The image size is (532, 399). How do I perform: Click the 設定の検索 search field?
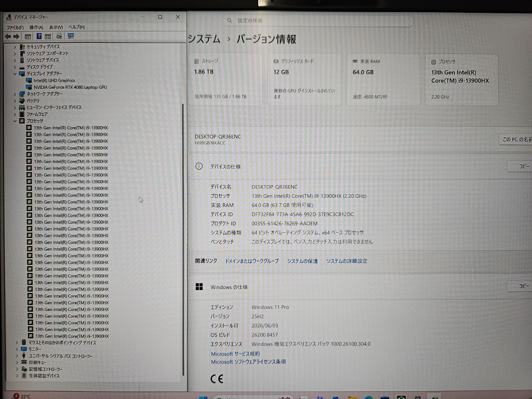point(318,21)
